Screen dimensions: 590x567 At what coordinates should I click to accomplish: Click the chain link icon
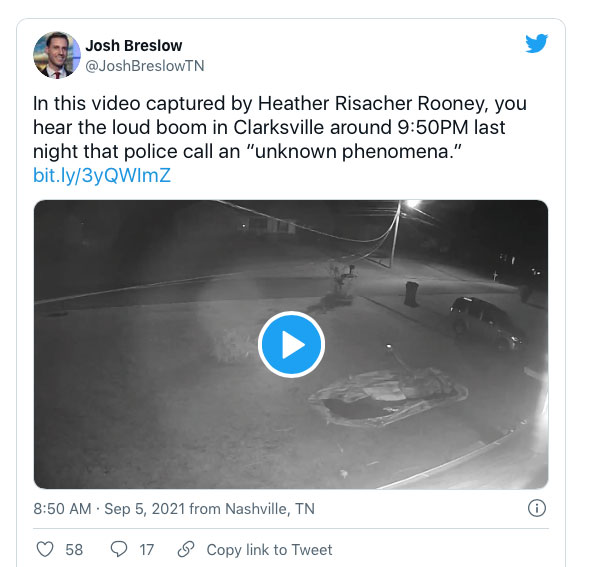(x=186, y=549)
